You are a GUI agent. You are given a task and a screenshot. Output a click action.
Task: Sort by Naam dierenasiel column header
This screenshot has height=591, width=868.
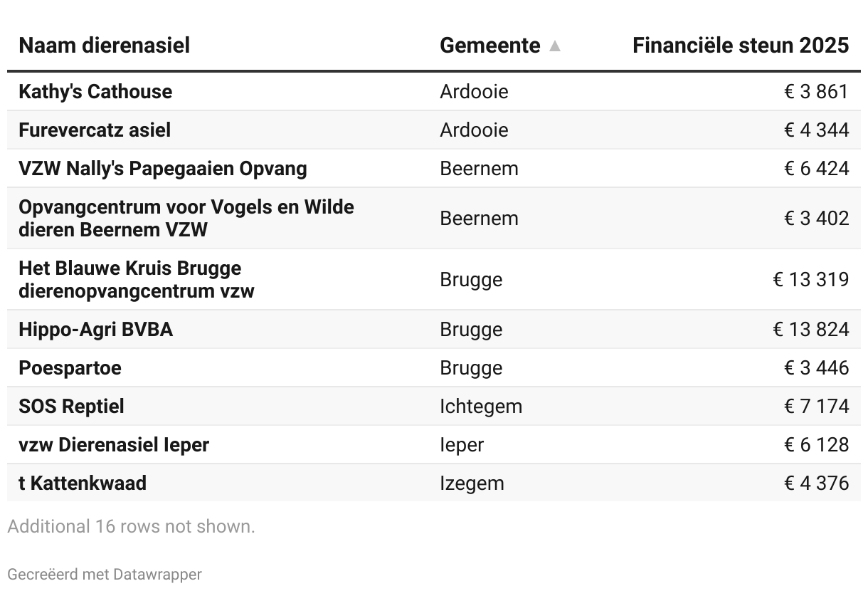[x=104, y=46]
